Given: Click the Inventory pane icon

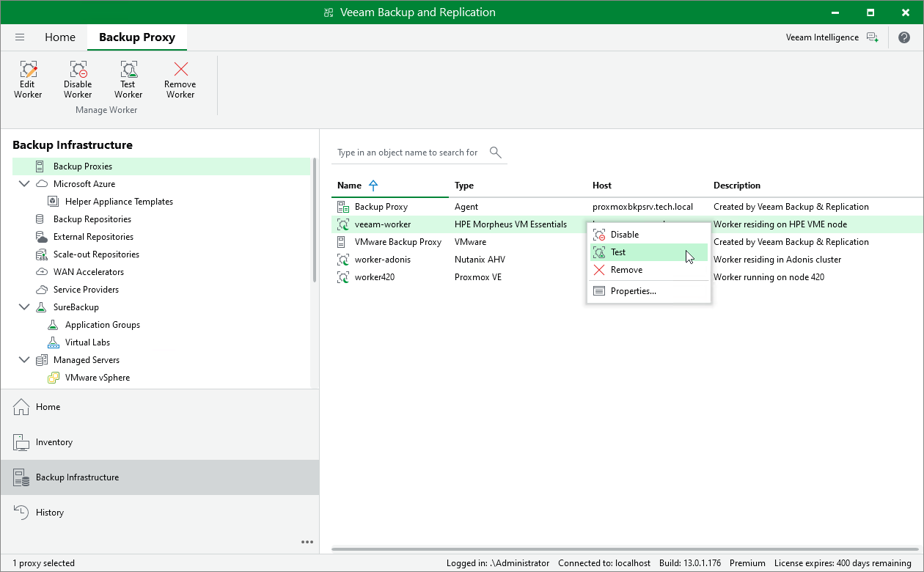Looking at the screenshot, I should [x=21, y=442].
